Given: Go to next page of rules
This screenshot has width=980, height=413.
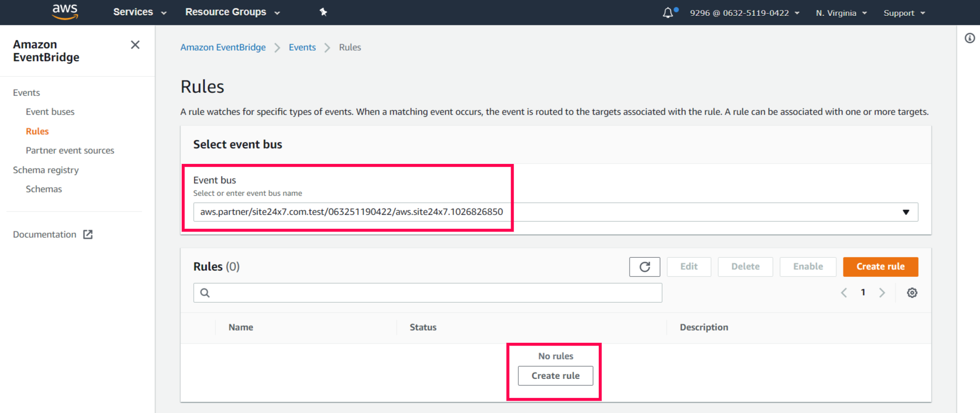Looking at the screenshot, I should tap(882, 293).
